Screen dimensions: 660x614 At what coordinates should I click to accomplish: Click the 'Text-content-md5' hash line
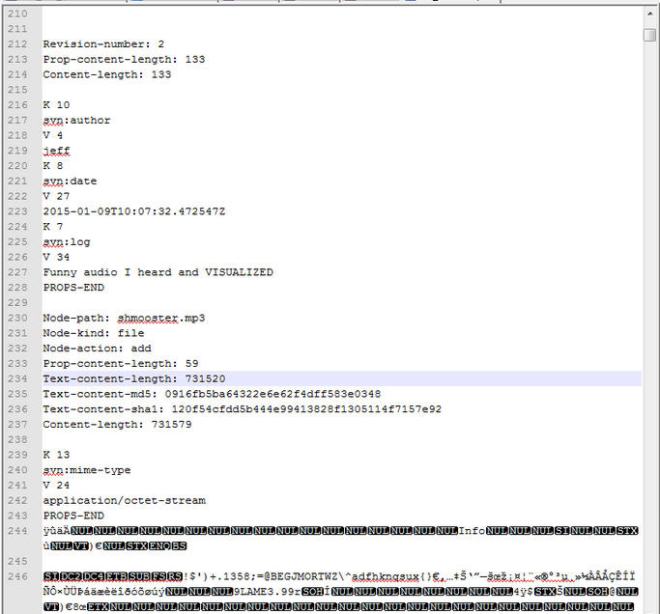(x=212, y=394)
